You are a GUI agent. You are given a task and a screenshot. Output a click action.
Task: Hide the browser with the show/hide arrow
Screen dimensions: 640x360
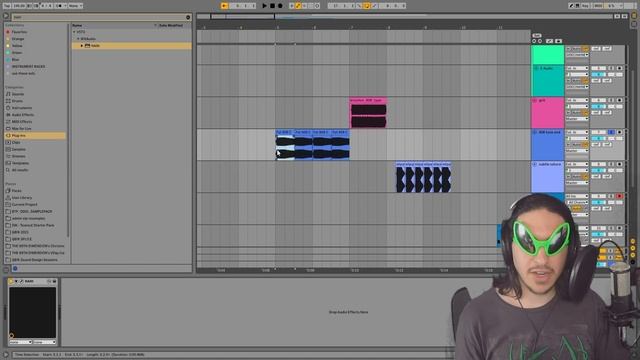[x=6, y=16]
